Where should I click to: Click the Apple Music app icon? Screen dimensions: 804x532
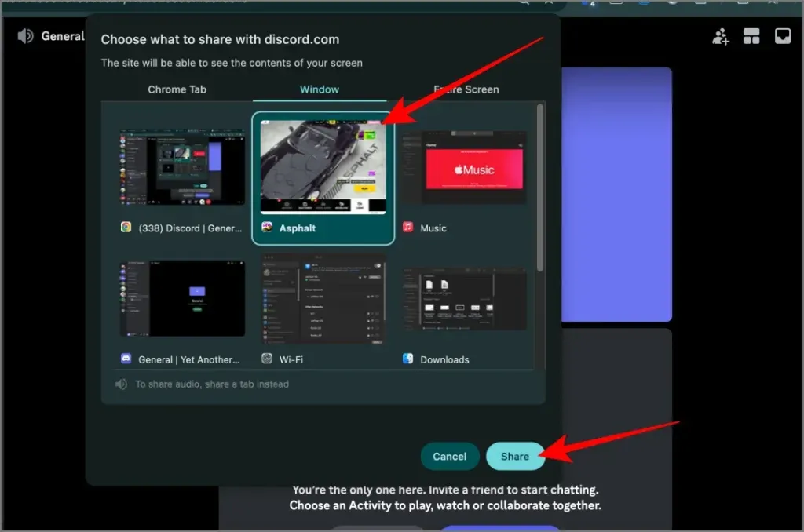click(407, 228)
